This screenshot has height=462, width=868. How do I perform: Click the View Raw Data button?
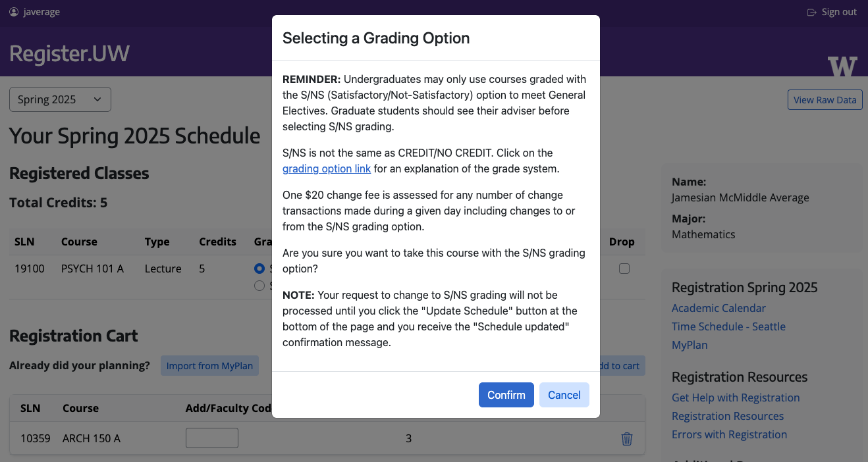pyautogui.click(x=825, y=99)
